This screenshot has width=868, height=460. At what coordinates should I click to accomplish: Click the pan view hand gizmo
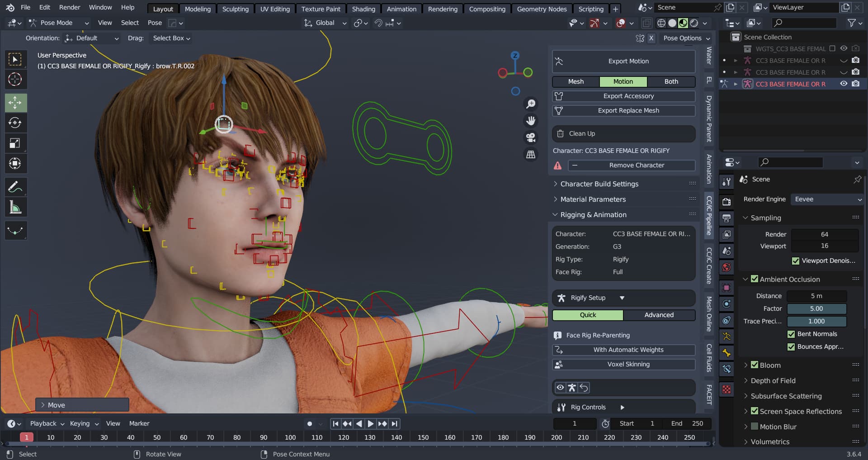531,121
